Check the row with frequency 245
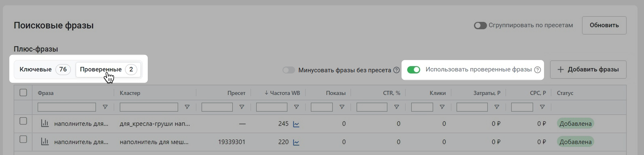This screenshot has height=155, width=644. tap(23, 121)
